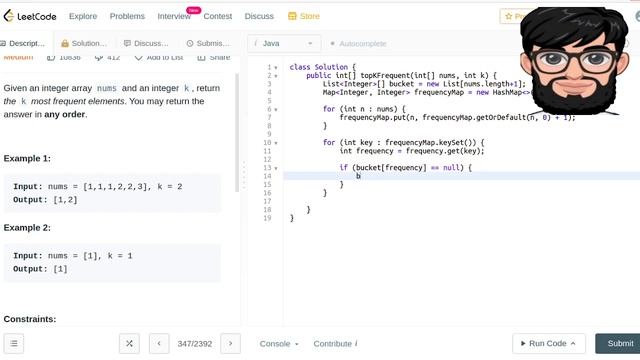Click the lock icon on the Solution tab
640x360 pixels.
click(64, 43)
